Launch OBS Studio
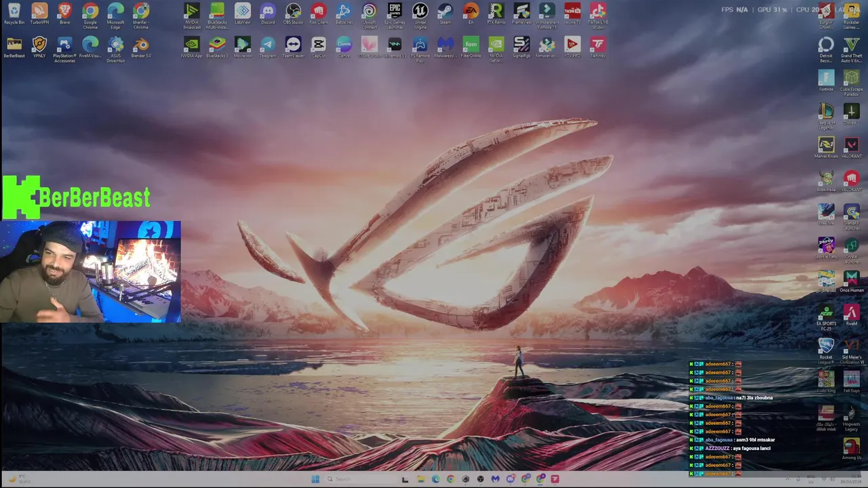Viewport: 868px width, 488px height. [293, 14]
